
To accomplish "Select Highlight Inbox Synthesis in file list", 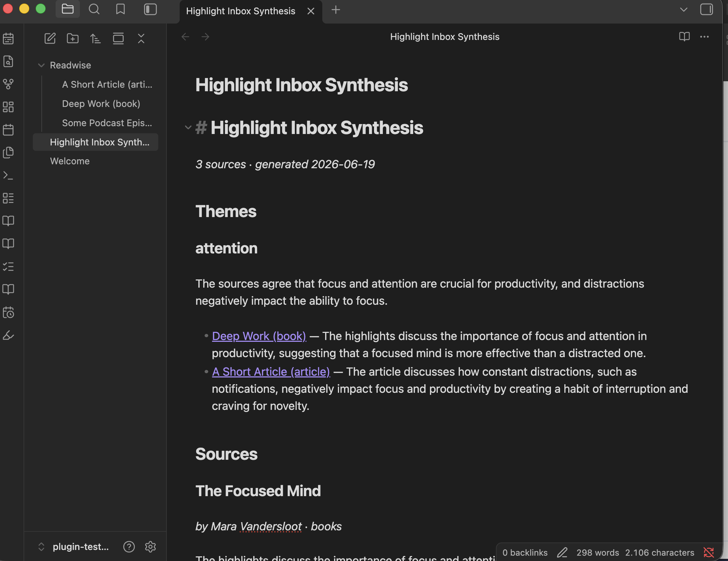I will tap(96, 142).
